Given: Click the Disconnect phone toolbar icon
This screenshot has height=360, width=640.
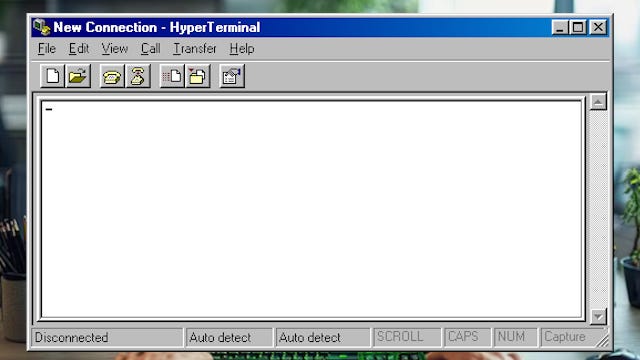Looking at the screenshot, I should coord(138,76).
